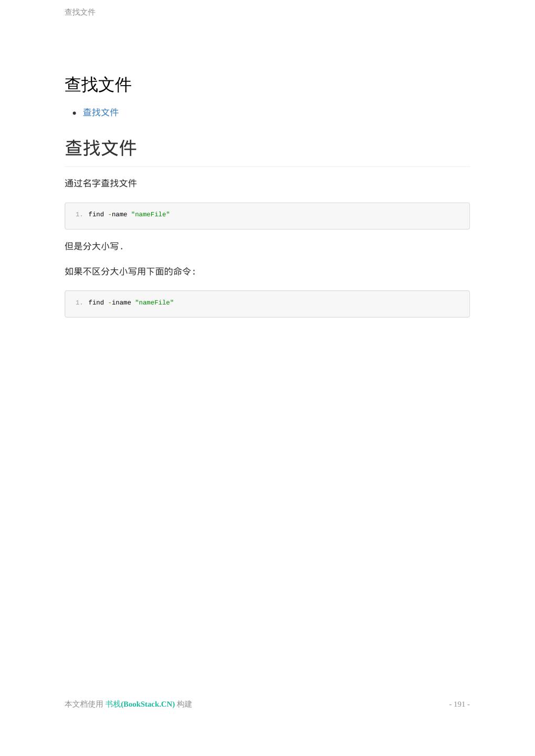Click line number 1 of second code block
The width and height of the screenshot is (535, 756).
[79, 302]
